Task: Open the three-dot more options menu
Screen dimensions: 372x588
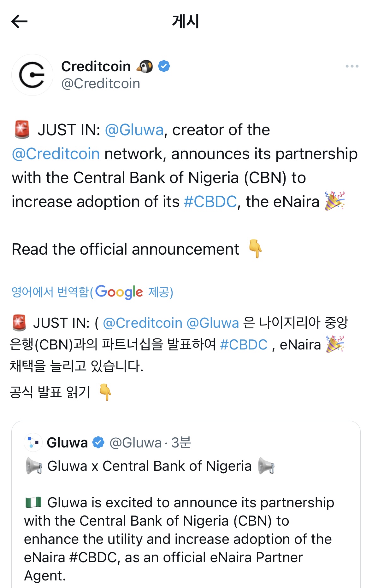Action: point(352,66)
